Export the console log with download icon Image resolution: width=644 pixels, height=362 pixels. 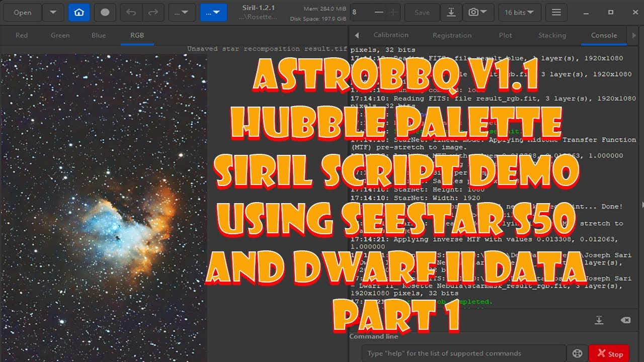pos(599,320)
